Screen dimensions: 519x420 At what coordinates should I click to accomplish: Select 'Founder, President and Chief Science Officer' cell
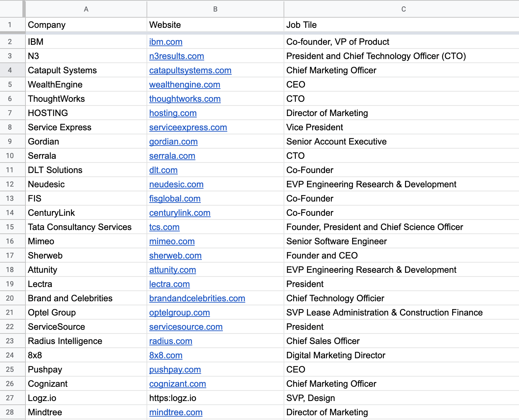click(x=402, y=227)
